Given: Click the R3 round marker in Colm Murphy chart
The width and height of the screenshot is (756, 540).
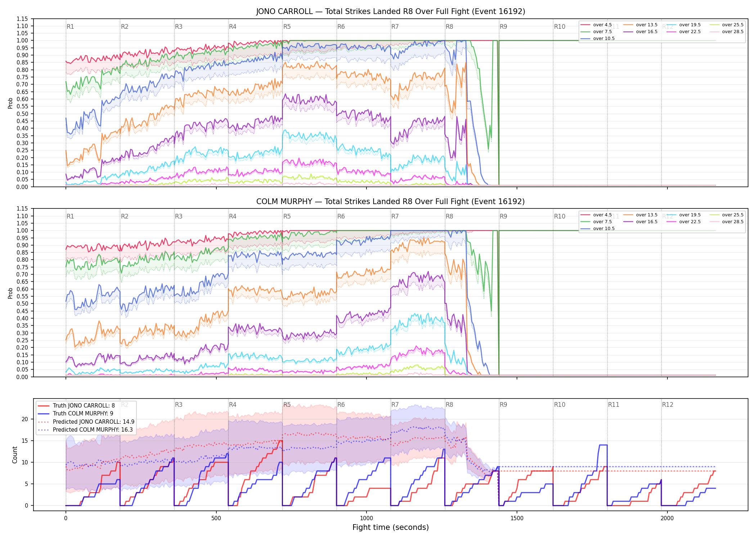Looking at the screenshot, I should (x=179, y=216).
